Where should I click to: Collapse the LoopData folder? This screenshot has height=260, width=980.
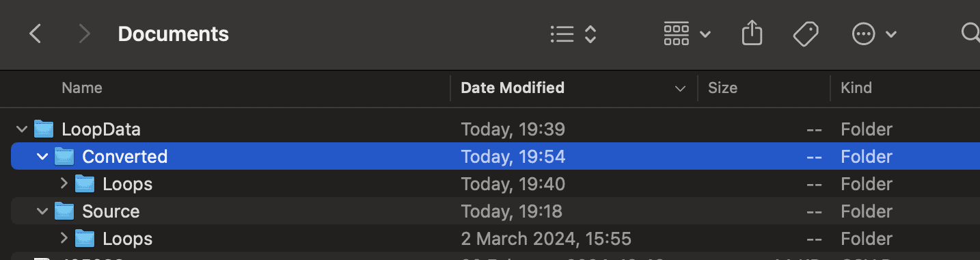pos(22,129)
